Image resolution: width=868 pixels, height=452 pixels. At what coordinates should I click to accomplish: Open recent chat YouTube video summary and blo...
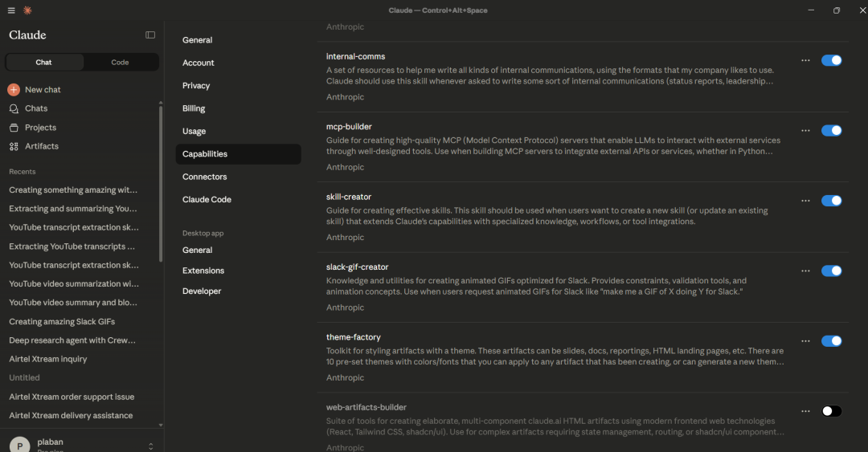pos(73,303)
